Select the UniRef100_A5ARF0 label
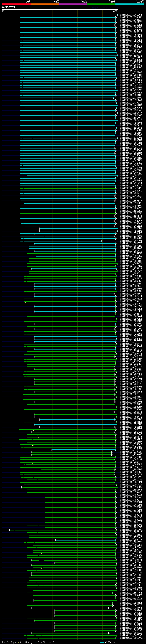146x644 pixels. pyautogui.click(x=131, y=80)
